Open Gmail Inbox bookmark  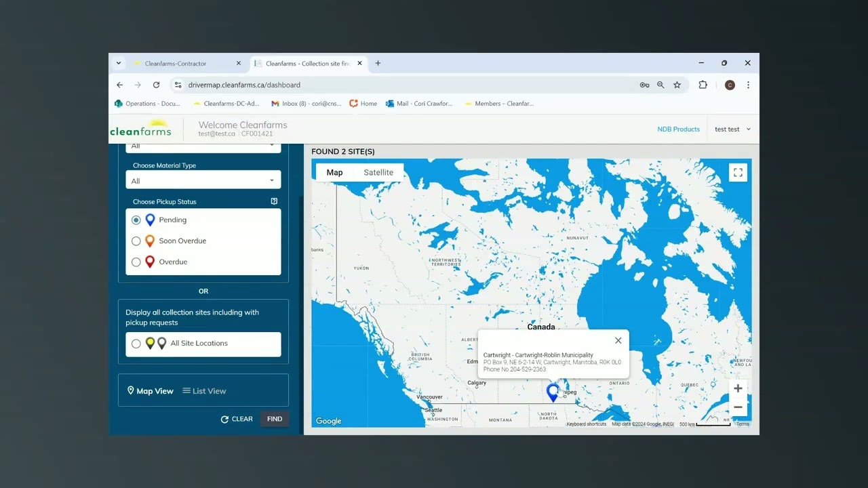coord(306,104)
